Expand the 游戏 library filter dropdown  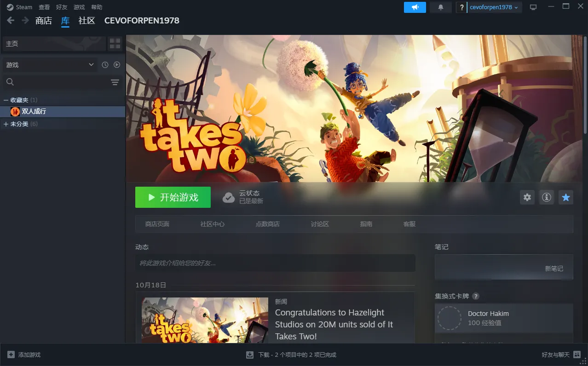[x=50, y=65]
